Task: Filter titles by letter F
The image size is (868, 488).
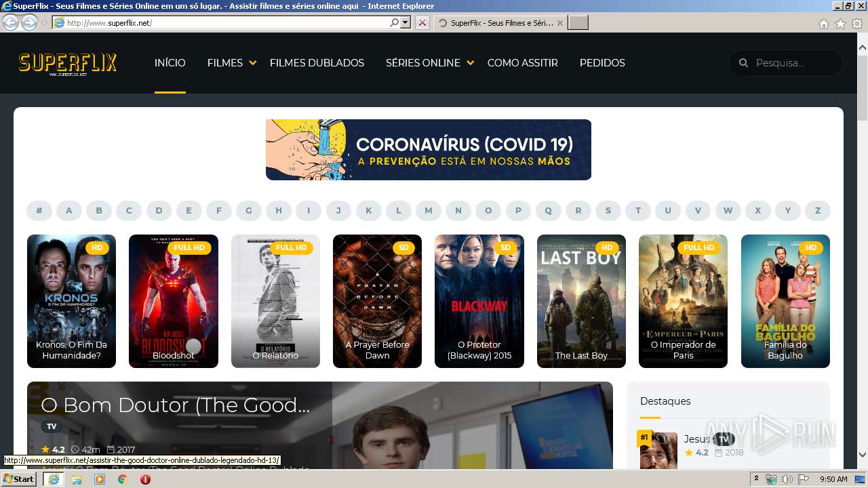Action: 218,211
